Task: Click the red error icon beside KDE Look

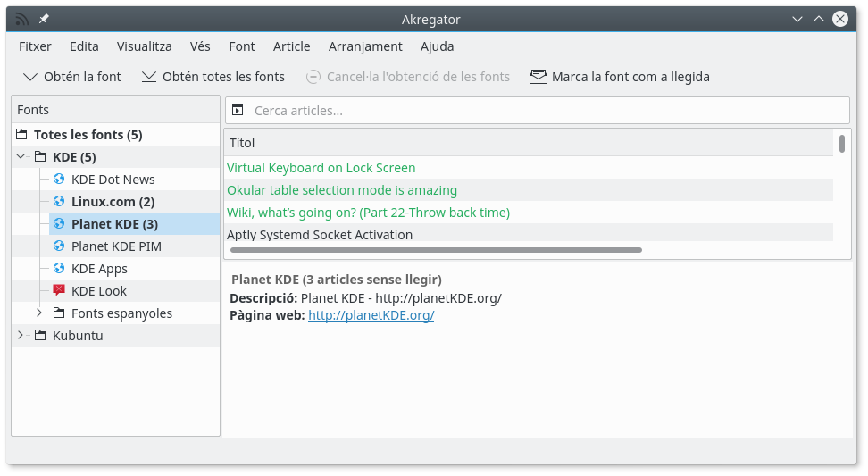Action: (59, 290)
